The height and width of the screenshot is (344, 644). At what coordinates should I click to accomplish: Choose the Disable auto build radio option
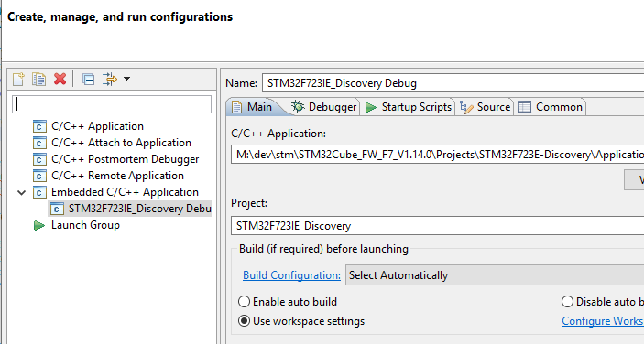pyautogui.click(x=567, y=302)
